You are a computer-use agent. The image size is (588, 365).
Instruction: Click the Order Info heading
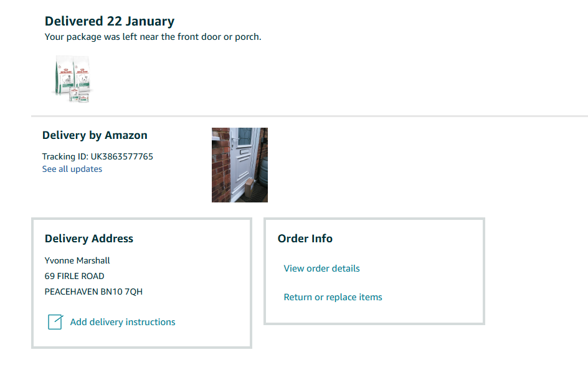[305, 239]
